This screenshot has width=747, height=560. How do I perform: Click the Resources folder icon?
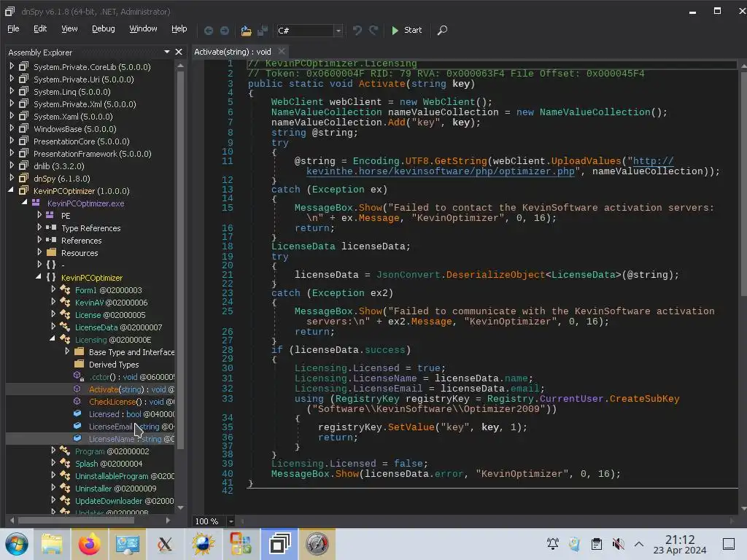(x=52, y=252)
